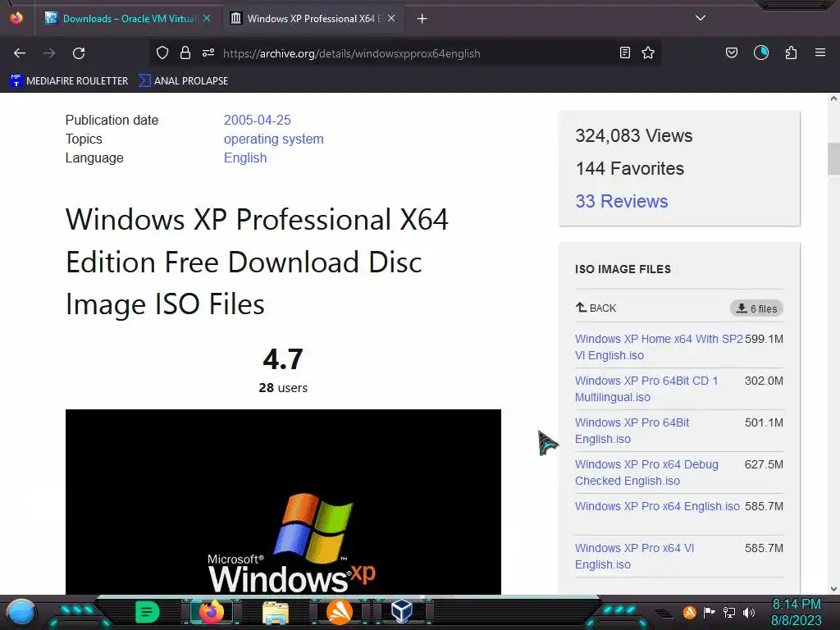Image resolution: width=840 pixels, height=630 pixels.
Task: Follow the operating system topic link
Action: (x=274, y=139)
